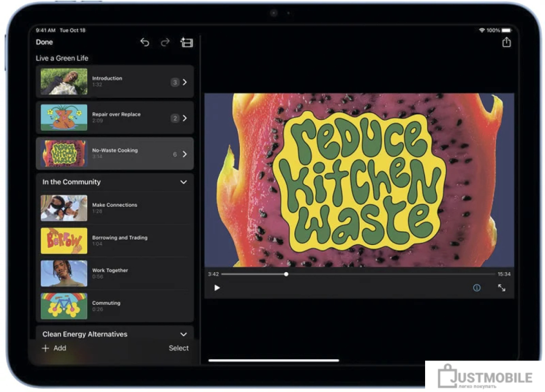Expand the Repair over Replace group
The image size is (545, 392).
click(185, 118)
